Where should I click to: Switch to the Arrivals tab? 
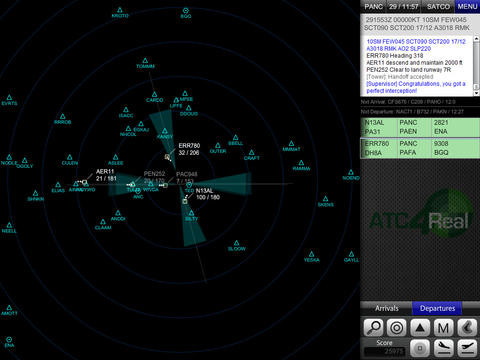[387, 308]
